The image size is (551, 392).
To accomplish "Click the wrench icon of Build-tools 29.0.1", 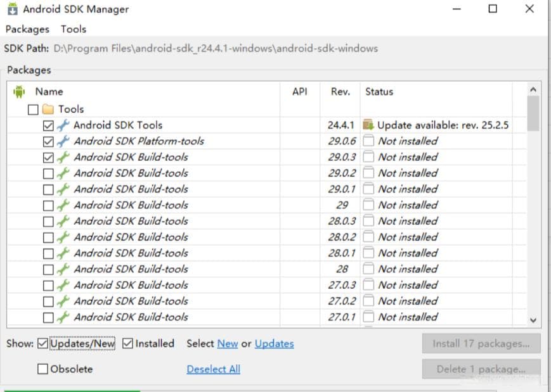I will click(63, 189).
